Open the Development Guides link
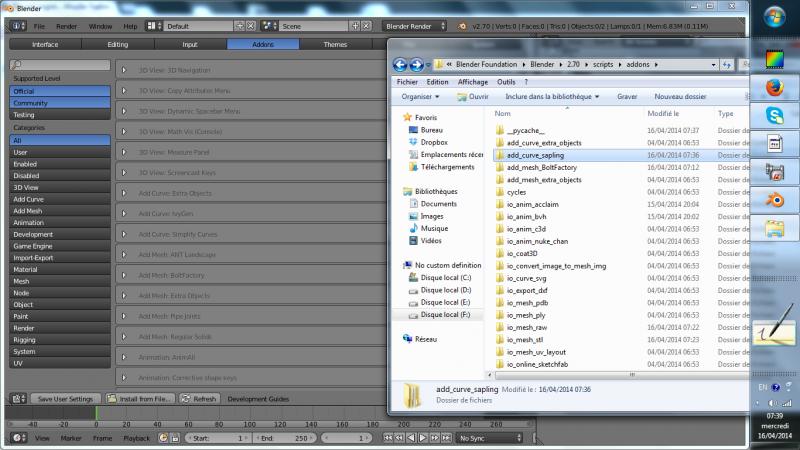 click(x=258, y=399)
